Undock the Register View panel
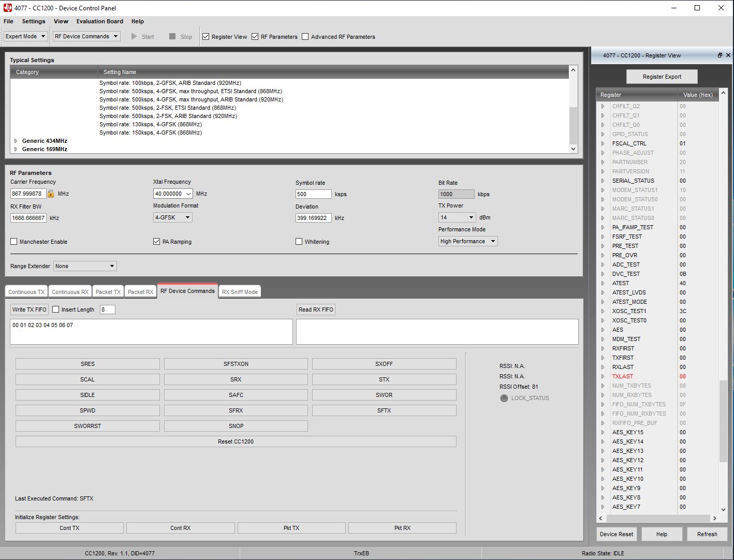The image size is (734, 560). (x=720, y=55)
